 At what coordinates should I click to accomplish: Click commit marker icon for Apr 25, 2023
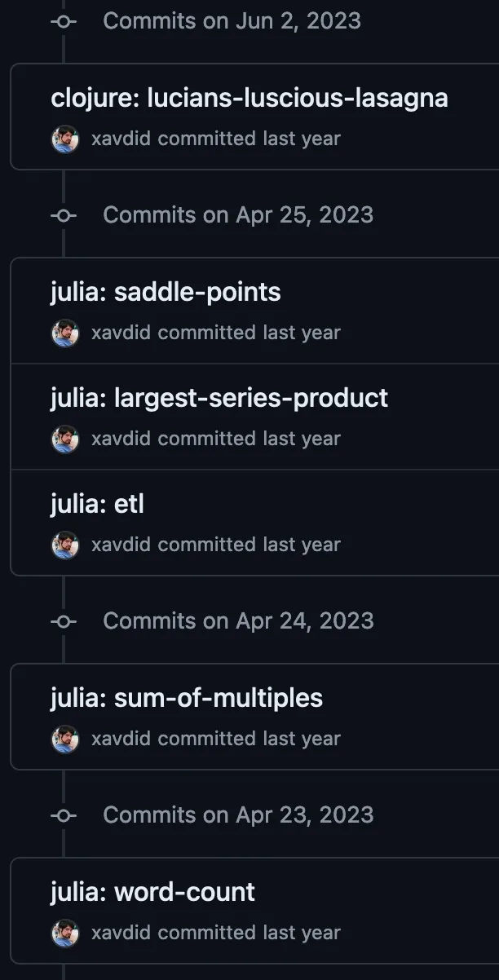click(x=64, y=215)
